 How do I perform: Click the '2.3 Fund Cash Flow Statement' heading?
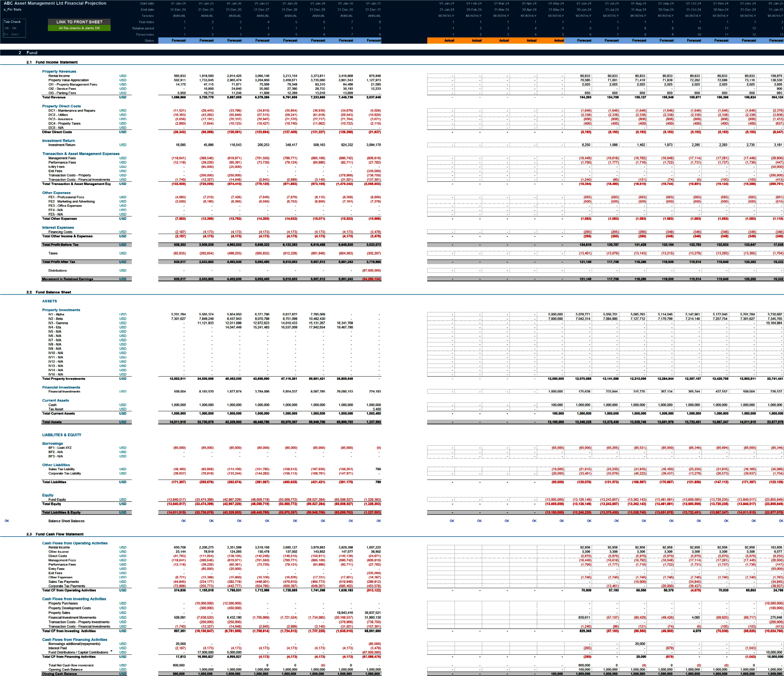point(55,534)
